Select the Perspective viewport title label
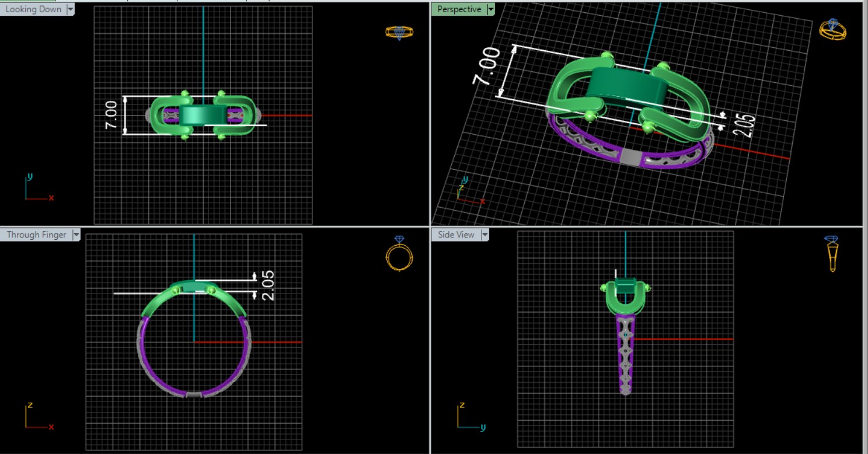 click(459, 9)
